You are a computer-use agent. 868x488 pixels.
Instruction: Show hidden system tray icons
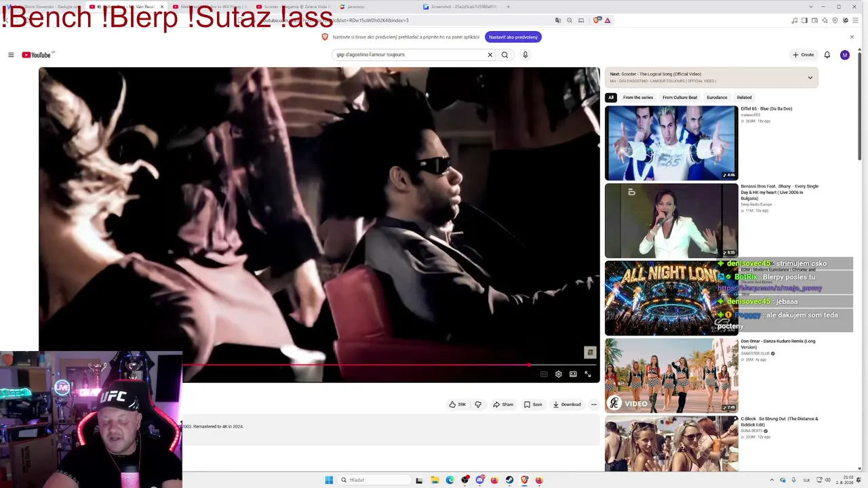[x=771, y=480]
